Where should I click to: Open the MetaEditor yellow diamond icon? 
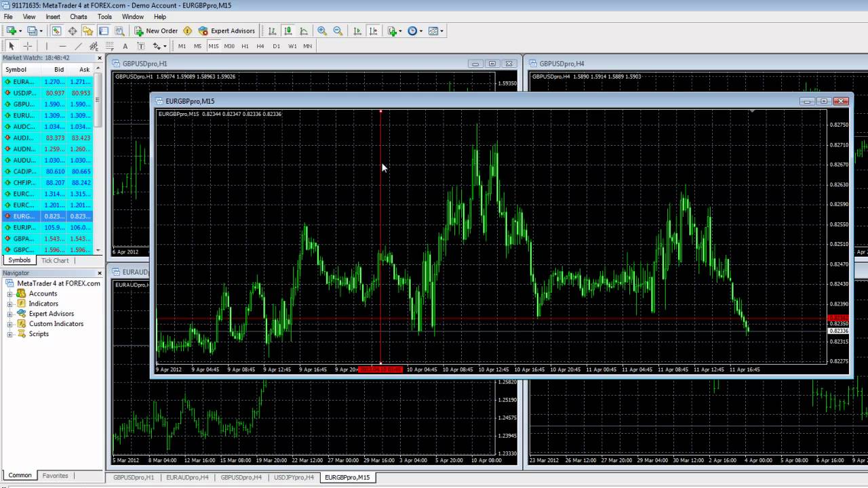click(x=188, y=30)
